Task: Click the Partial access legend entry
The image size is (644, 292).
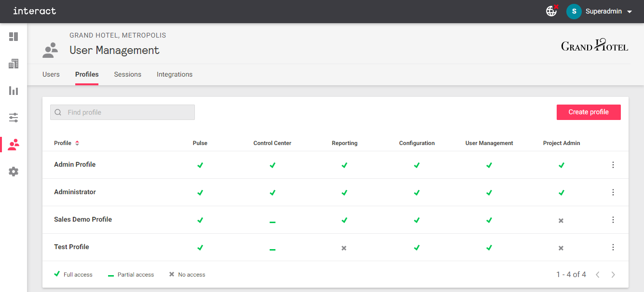Action: [131, 275]
